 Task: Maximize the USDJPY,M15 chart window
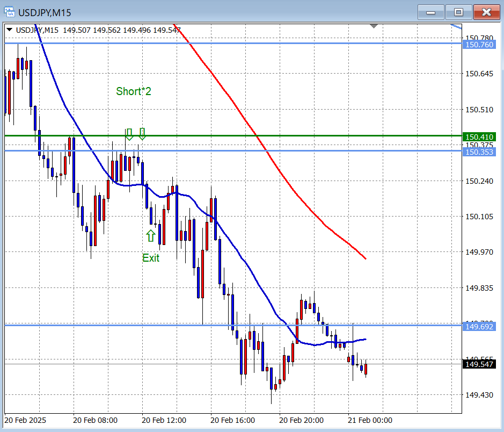pos(458,12)
